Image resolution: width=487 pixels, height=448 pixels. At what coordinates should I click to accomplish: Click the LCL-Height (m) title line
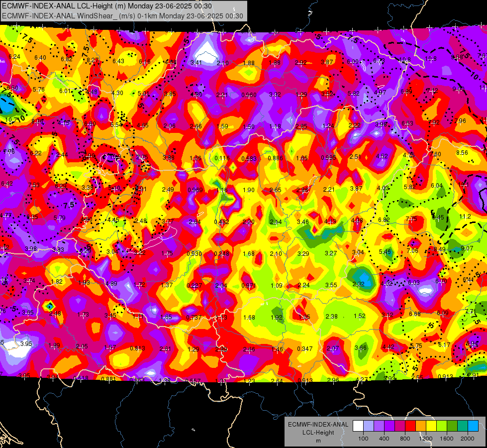(107, 6)
